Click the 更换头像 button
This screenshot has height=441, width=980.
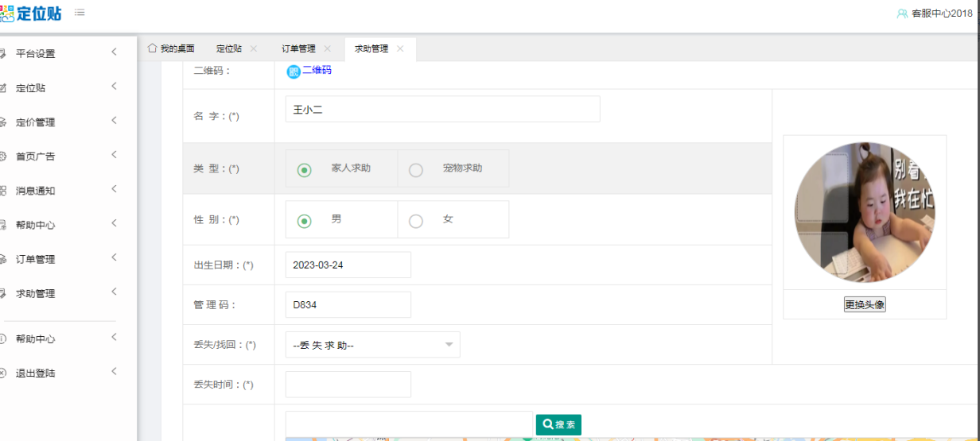[x=865, y=304]
